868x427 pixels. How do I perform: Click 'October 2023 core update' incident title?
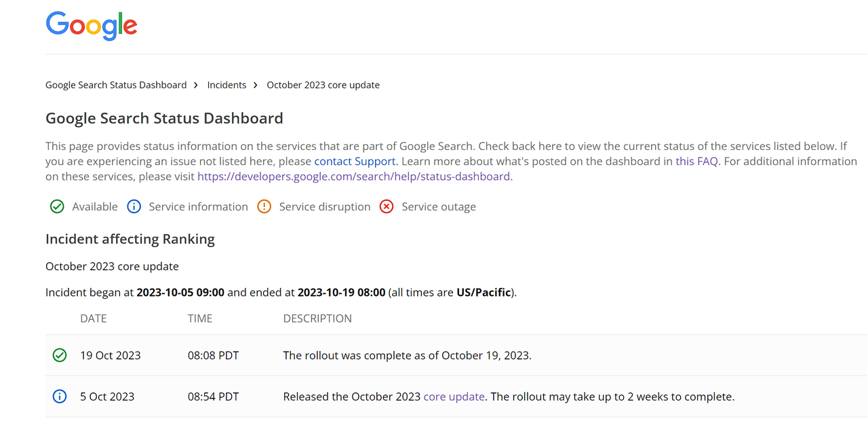(112, 266)
